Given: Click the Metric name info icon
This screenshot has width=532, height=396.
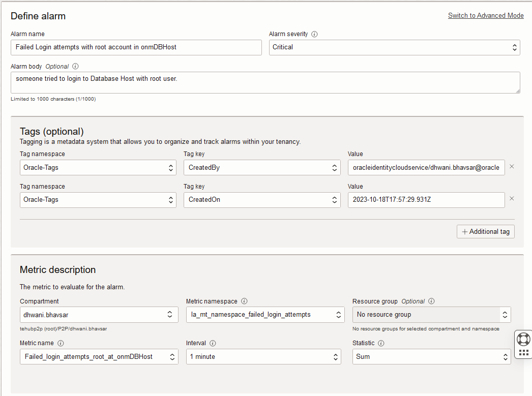Looking at the screenshot, I should point(61,343).
